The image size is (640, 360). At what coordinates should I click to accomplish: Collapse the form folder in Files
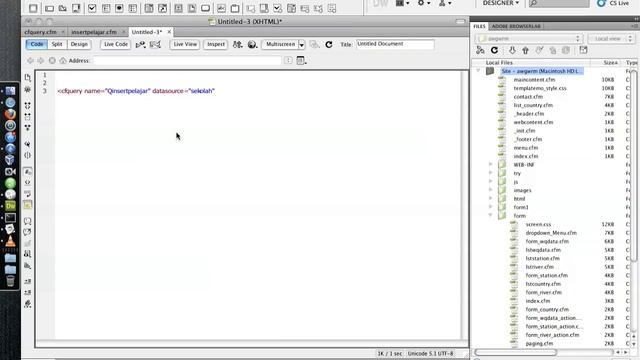[x=491, y=216]
